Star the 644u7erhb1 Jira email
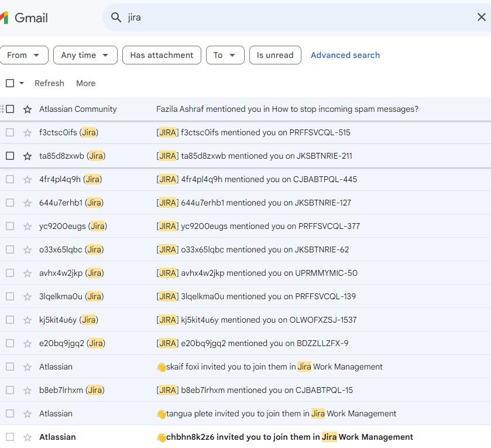Viewport: 491px width, 448px height. click(28, 203)
